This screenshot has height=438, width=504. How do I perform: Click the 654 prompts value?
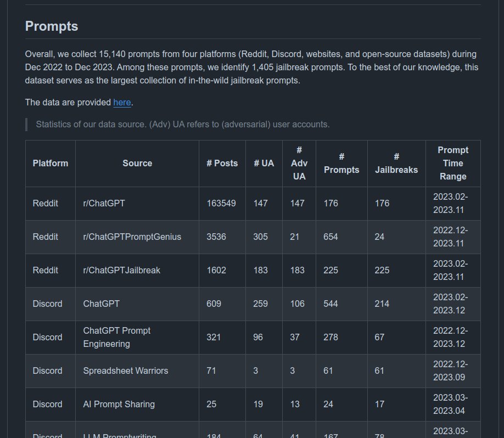pyautogui.click(x=331, y=237)
